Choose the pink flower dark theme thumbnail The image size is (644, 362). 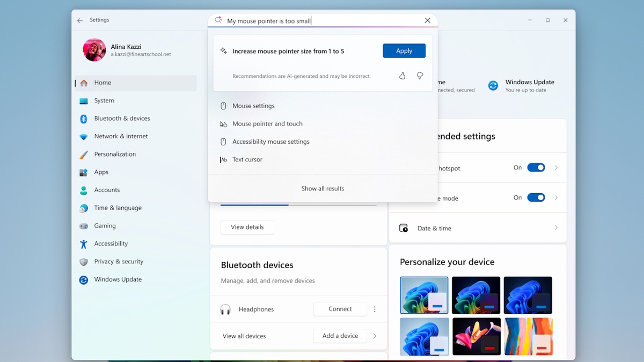[476, 336]
